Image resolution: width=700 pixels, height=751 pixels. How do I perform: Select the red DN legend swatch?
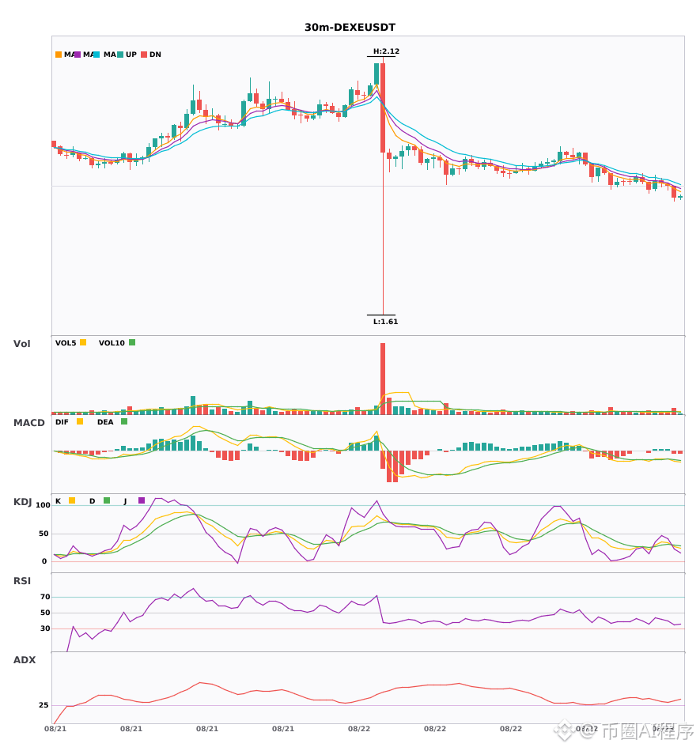[x=144, y=55]
